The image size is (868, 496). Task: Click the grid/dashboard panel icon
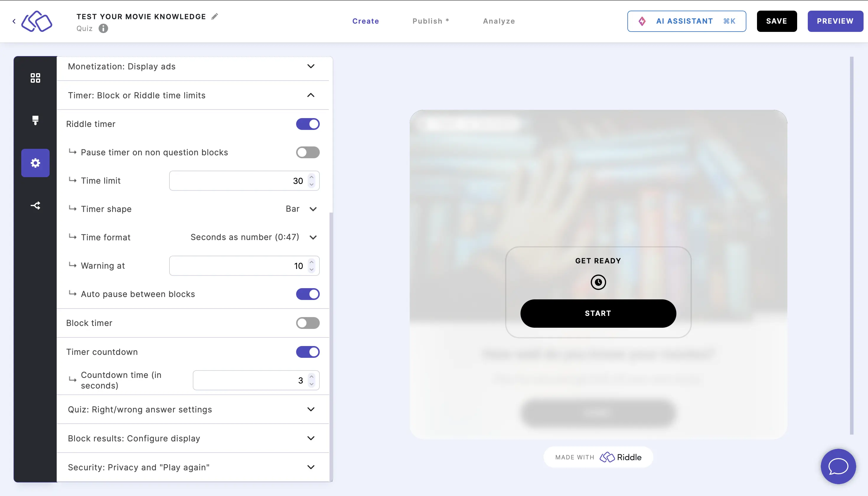coord(35,77)
